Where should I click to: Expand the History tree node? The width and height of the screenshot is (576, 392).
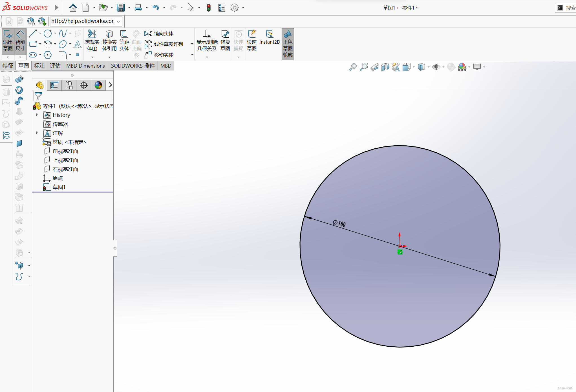pos(37,115)
